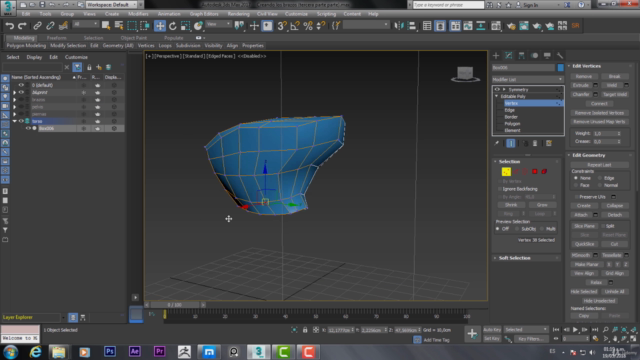Viewport: 640px width, 360px height.
Task: Open the Modifiers menu
Action: point(138,14)
